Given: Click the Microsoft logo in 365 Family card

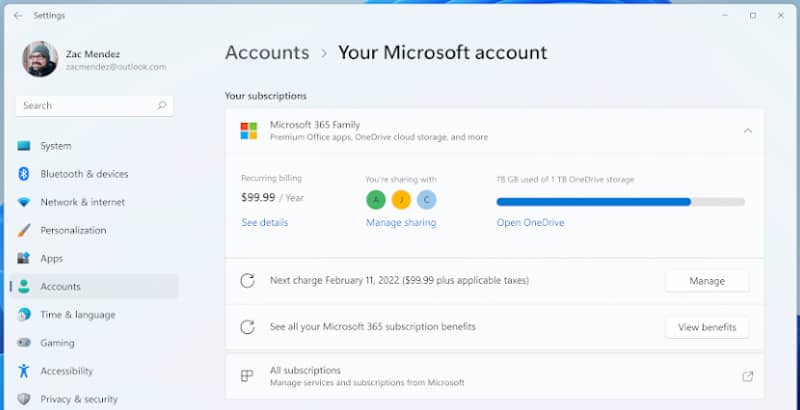Looking at the screenshot, I should [249, 131].
